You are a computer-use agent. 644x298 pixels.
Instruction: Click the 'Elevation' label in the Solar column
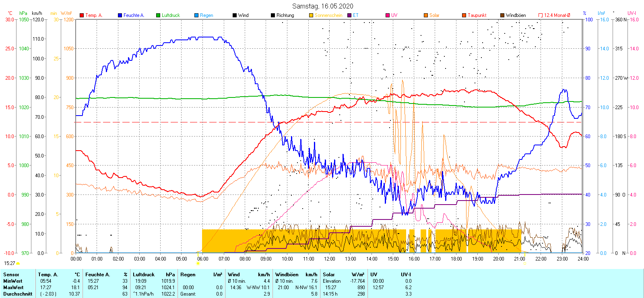coord(332,281)
